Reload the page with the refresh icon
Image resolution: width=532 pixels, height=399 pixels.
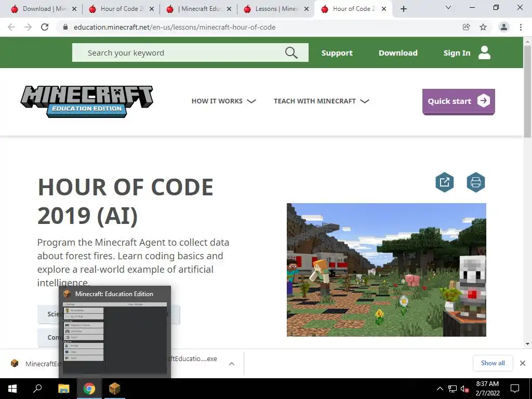coord(45,27)
